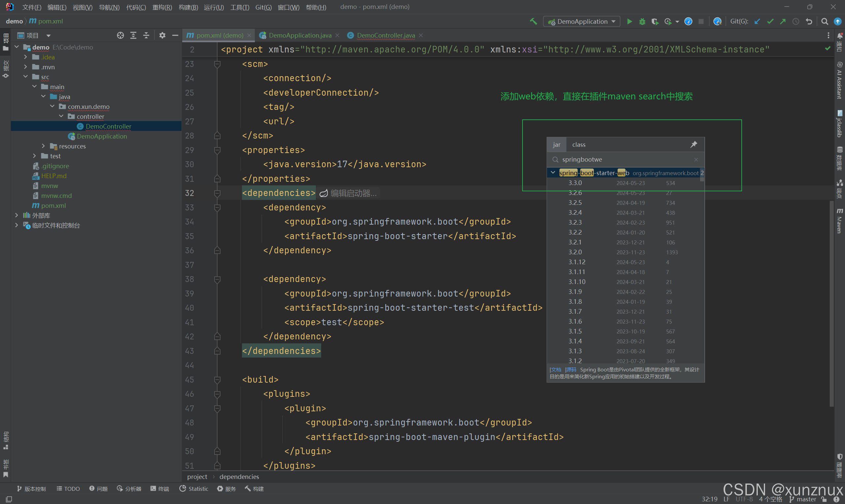Open the TODO tool window button
Screen dimensions: 845x504
click(x=68, y=489)
